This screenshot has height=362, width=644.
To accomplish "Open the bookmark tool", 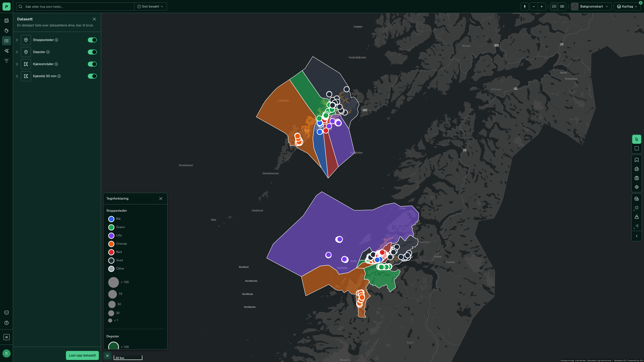I will click(x=636, y=160).
